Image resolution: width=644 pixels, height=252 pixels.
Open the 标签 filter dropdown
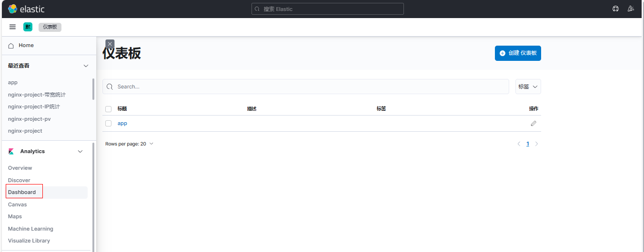pos(528,87)
